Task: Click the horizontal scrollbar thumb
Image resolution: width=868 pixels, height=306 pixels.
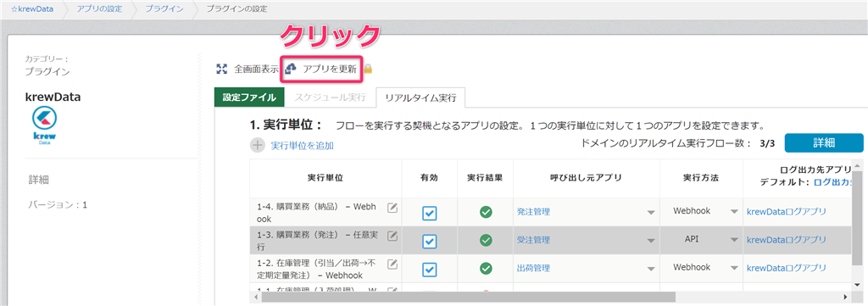Action: 468,297
